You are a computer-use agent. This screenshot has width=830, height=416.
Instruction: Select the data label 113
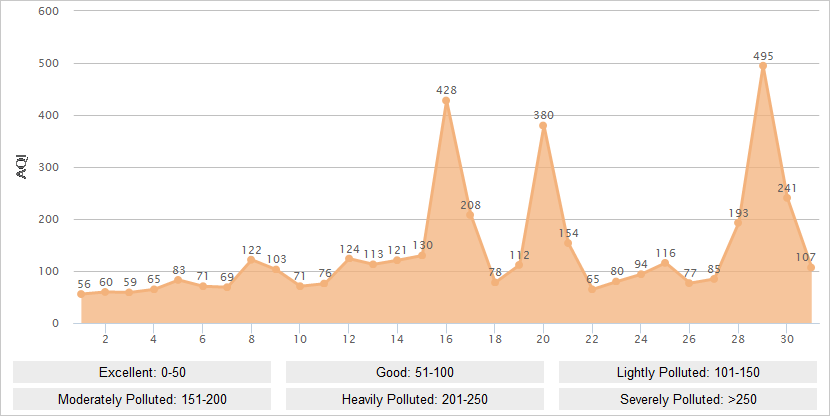373,255
